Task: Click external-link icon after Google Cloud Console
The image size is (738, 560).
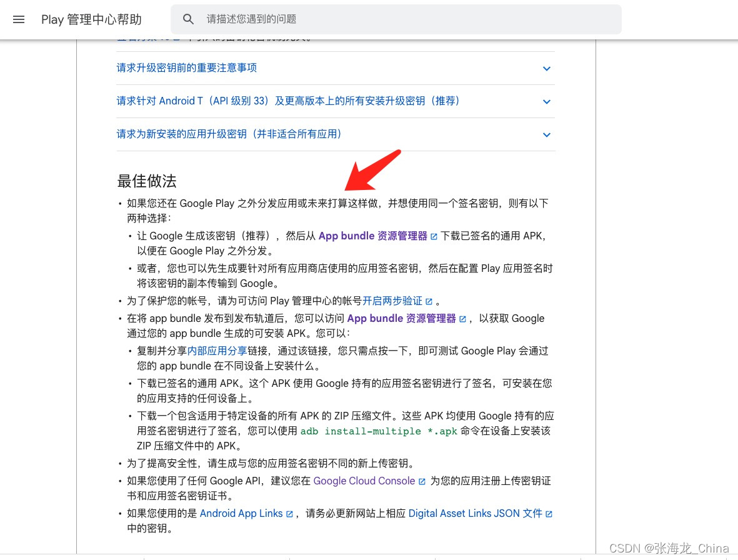Action: click(422, 481)
